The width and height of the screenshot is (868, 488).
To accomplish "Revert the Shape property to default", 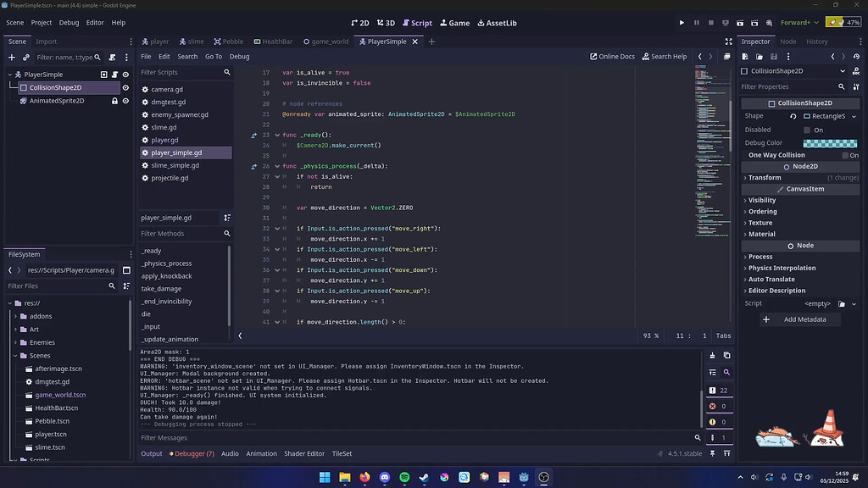I will click(x=793, y=116).
